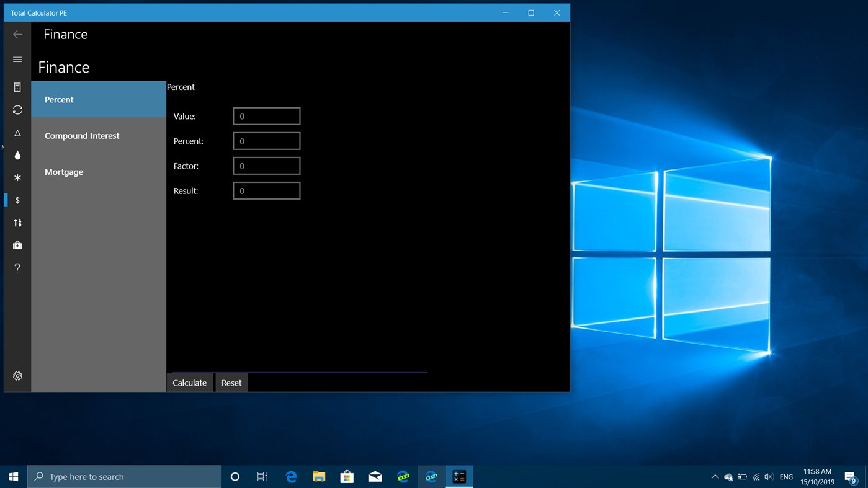
Task: Open the sorting arrows sidebar section
Action: pyautogui.click(x=17, y=223)
